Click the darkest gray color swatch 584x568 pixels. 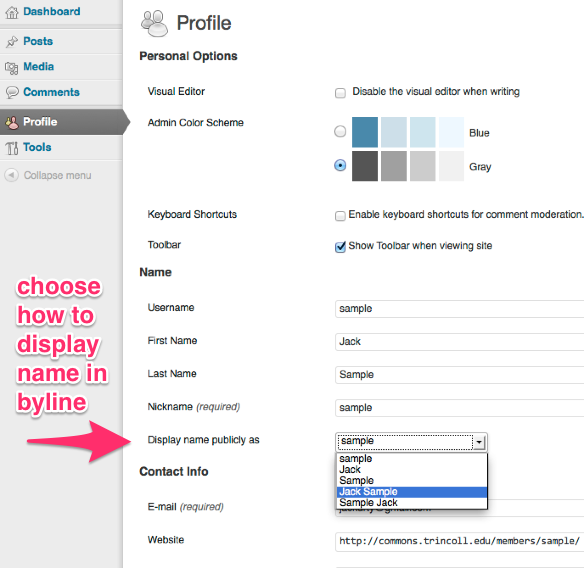coord(365,166)
